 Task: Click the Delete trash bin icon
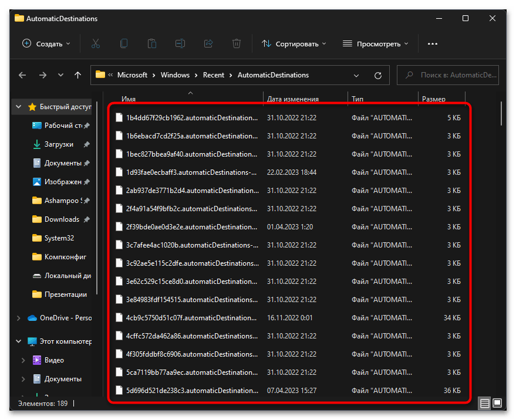point(237,44)
